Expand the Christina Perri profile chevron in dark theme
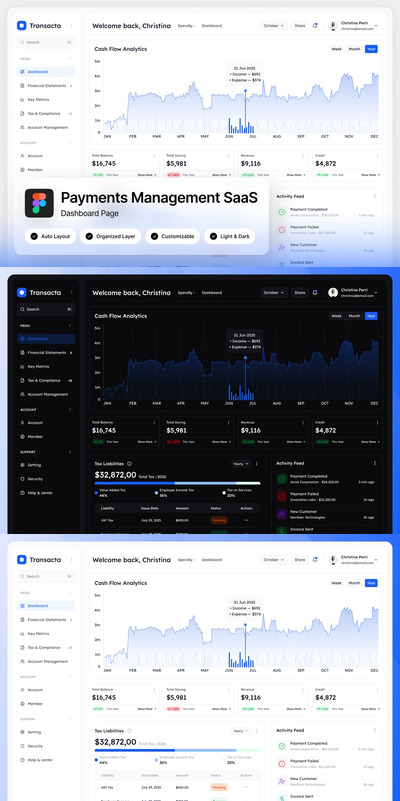The image size is (400, 801). click(x=376, y=293)
